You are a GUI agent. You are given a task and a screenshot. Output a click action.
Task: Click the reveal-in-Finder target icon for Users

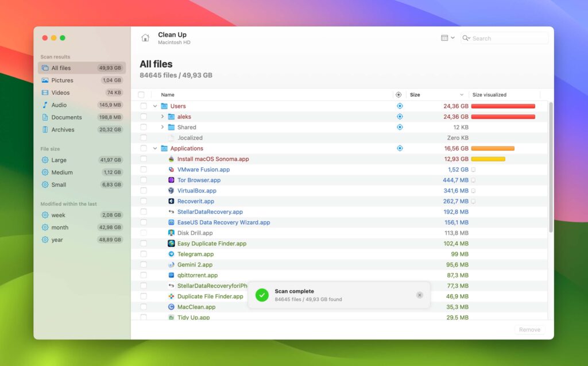(400, 106)
